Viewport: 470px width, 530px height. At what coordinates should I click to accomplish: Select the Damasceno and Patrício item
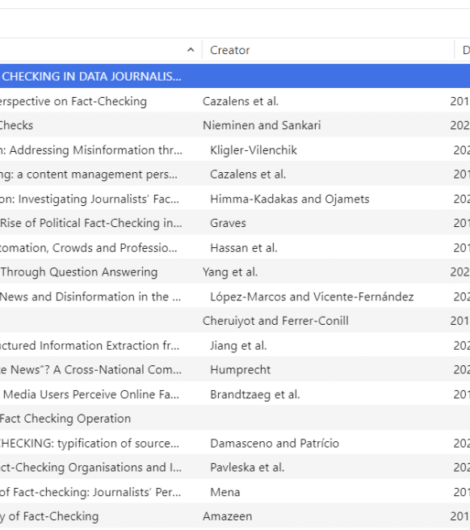coord(235,443)
